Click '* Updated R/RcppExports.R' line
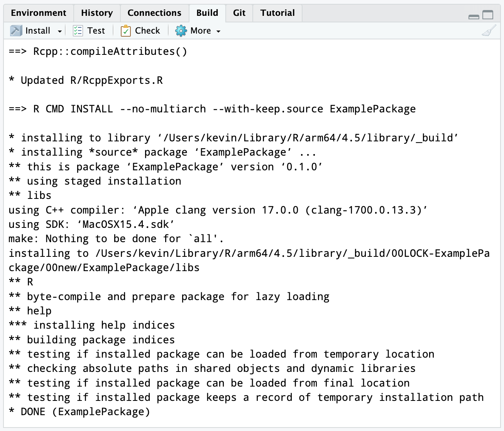 (x=86, y=80)
